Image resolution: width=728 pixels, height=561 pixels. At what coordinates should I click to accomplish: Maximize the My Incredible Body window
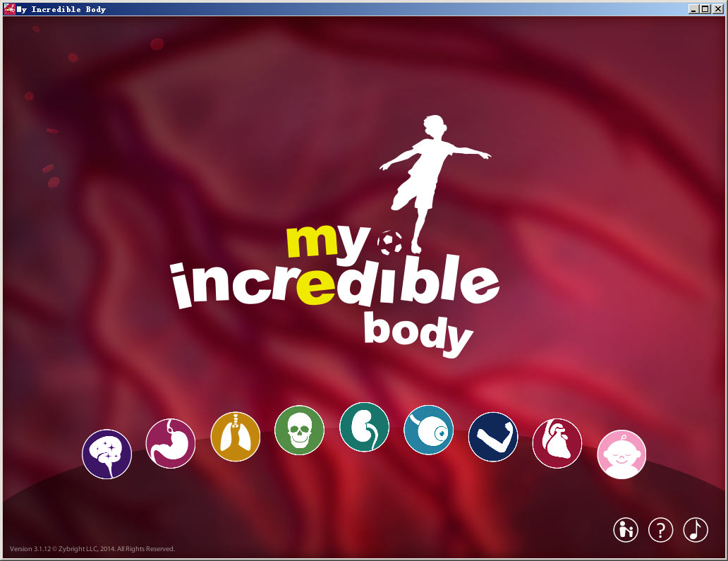[x=705, y=9]
